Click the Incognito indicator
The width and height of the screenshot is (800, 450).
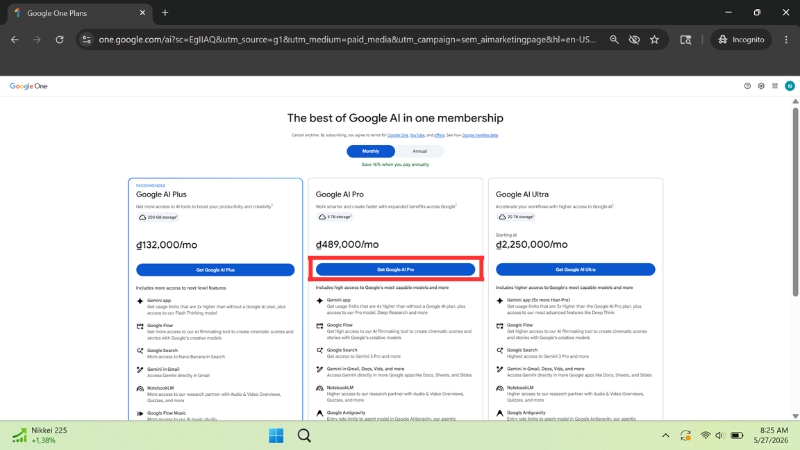point(741,39)
